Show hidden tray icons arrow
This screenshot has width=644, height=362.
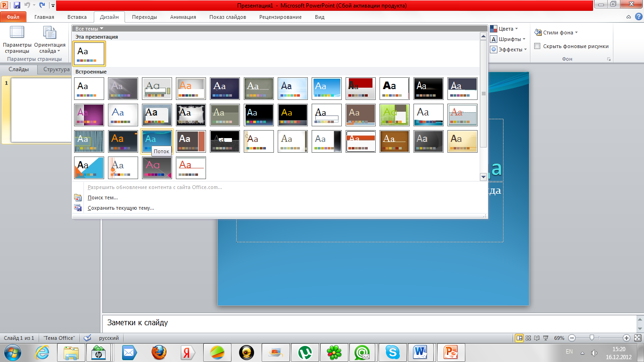(583, 353)
